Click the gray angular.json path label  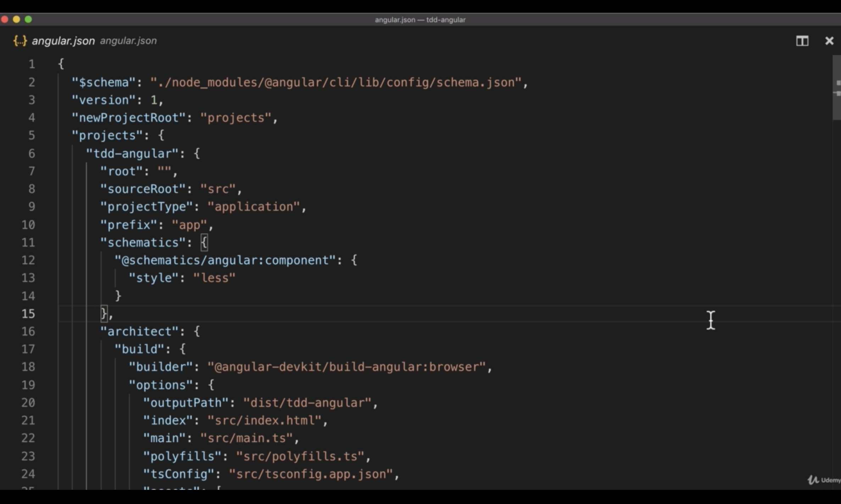[x=128, y=41]
